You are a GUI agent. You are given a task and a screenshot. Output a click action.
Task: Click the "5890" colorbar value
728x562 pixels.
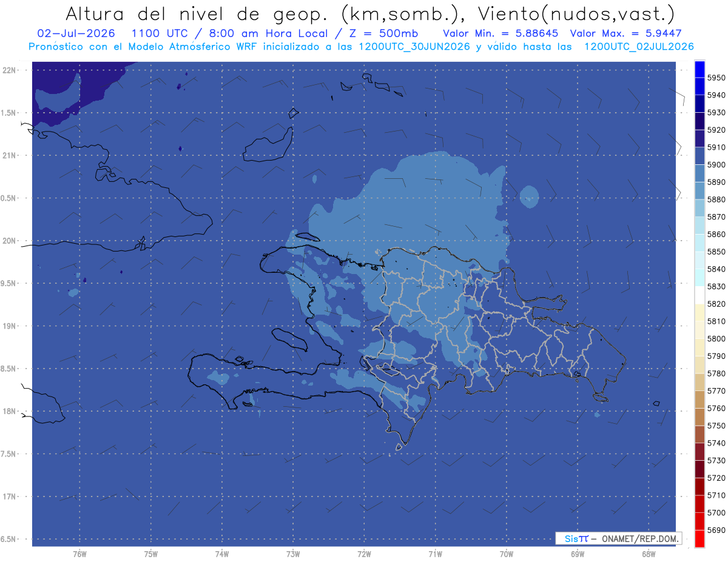point(716,182)
